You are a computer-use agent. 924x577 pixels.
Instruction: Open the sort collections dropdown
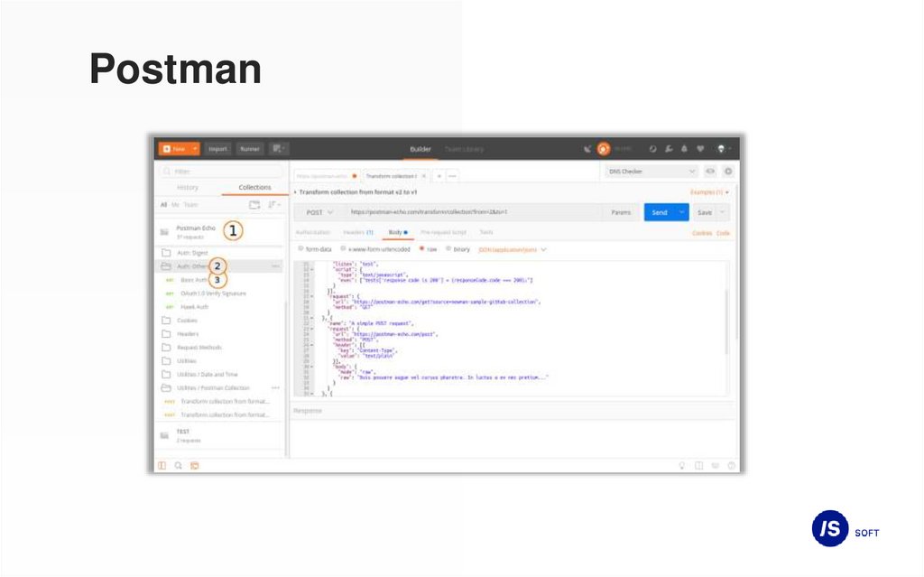[274, 205]
